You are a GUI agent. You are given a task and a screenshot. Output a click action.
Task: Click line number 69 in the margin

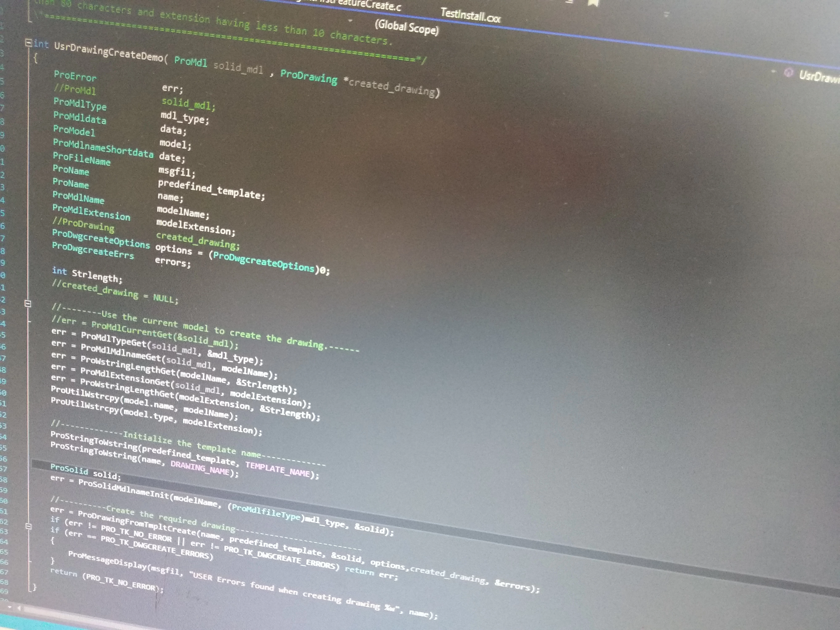click(x=4, y=591)
